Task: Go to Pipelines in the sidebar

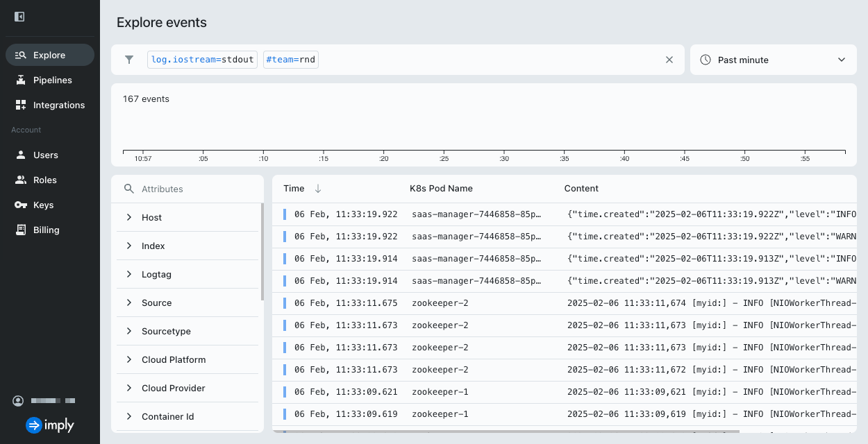Action: pos(50,80)
